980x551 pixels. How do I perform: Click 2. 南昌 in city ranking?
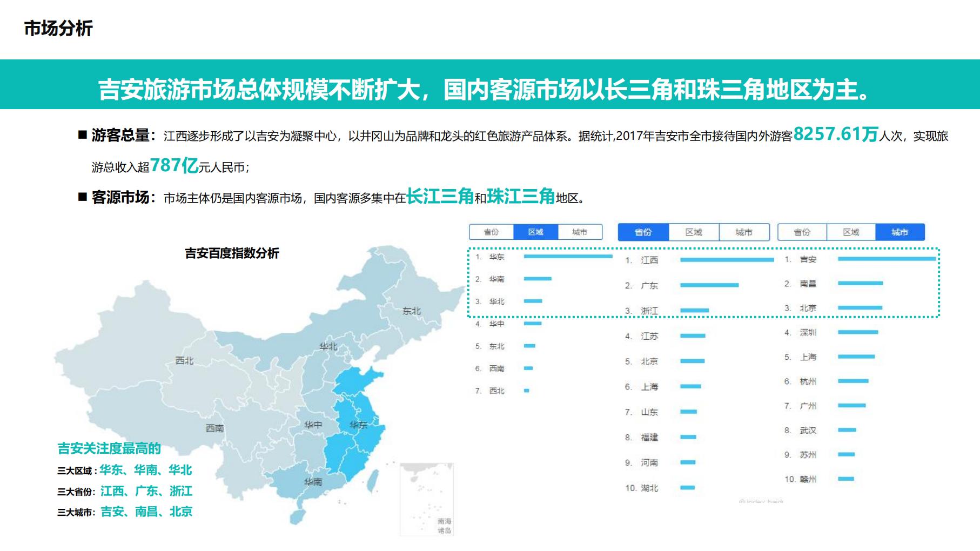tap(801, 284)
